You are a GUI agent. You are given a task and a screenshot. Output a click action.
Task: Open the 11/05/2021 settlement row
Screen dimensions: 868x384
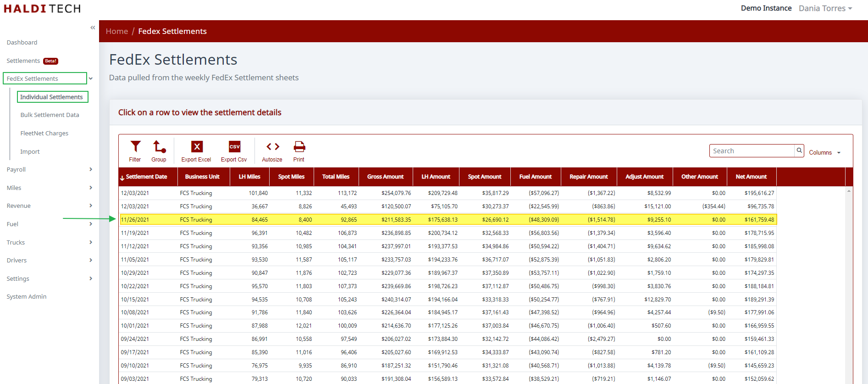click(448, 260)
